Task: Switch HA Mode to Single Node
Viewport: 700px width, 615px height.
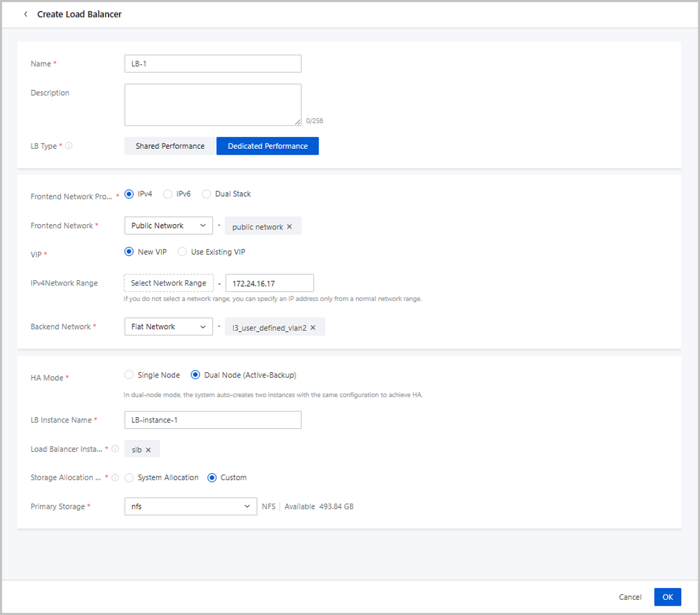Action: click(x=129, y=375)
